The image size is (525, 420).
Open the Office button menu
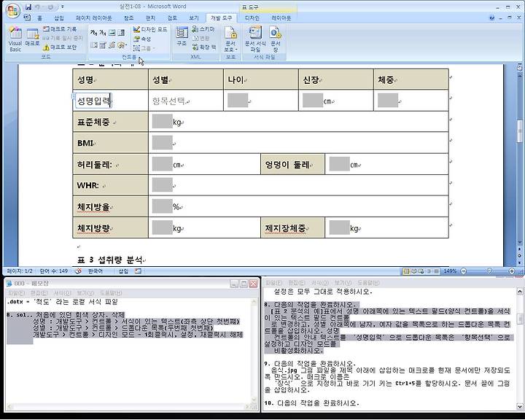pyautogui.click(x=12, y=10)
